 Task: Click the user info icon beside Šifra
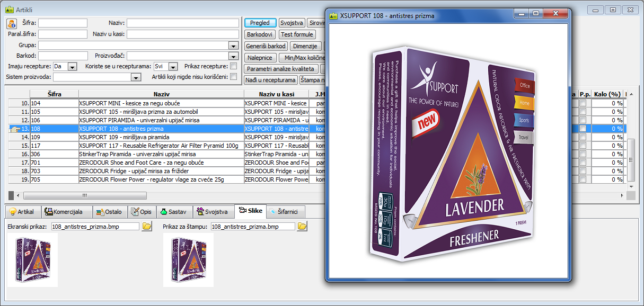[12, 23]
